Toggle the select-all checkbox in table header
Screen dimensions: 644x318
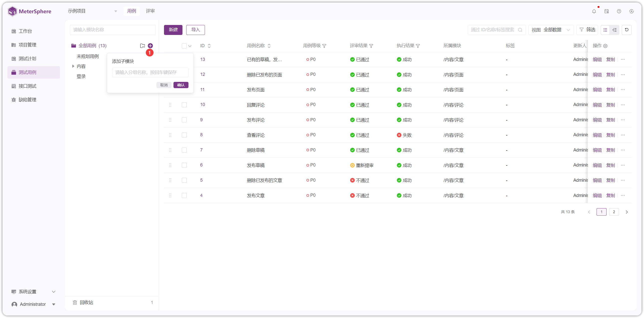184,46
